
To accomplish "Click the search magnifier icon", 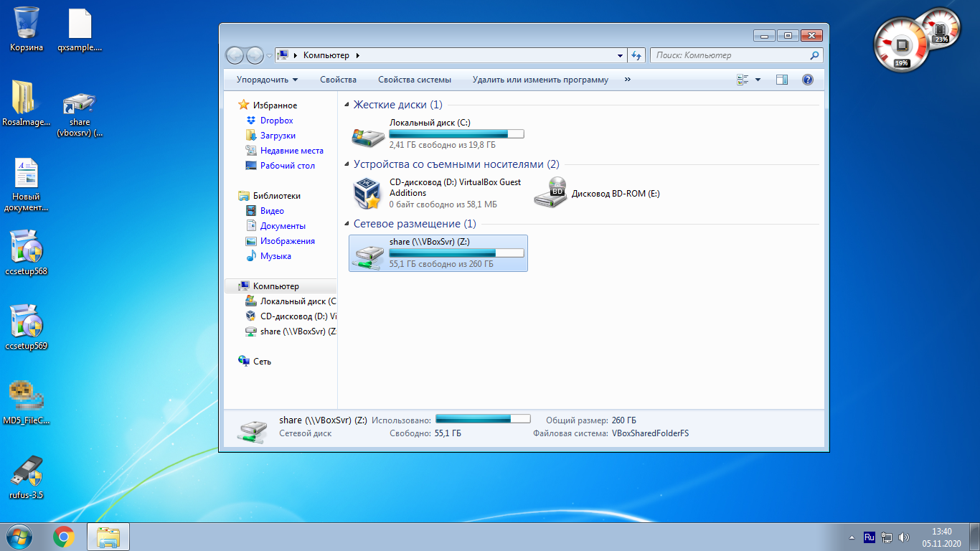I will [x=814, y=55].
